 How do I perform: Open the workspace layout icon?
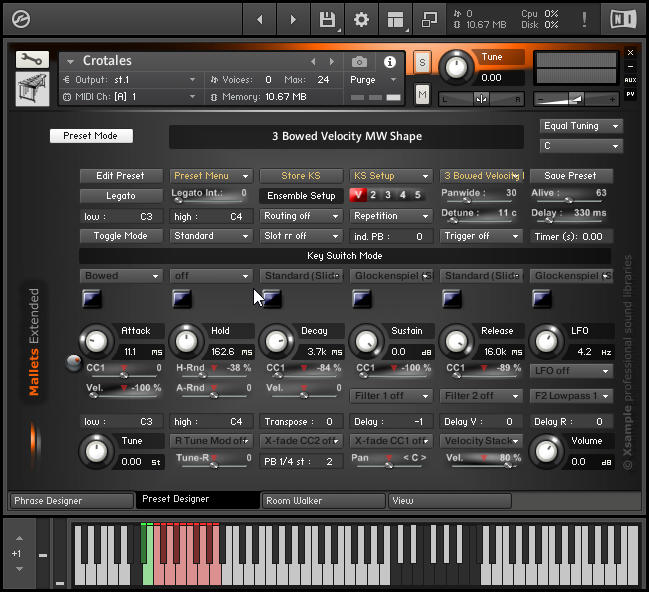[395, 19]
